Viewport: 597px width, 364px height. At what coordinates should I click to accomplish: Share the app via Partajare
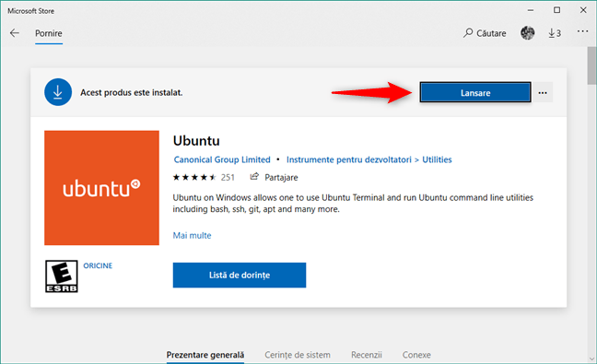coord(274,178)
